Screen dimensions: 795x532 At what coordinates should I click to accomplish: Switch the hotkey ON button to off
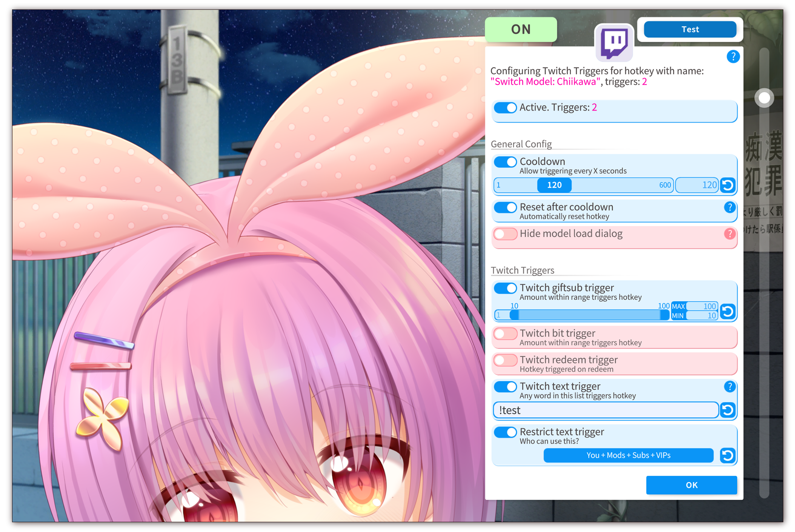[x=521, y=29]
